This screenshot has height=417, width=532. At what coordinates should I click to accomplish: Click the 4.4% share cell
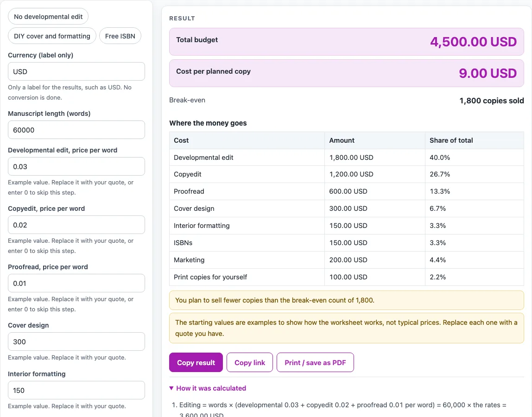tap(437, 260)
